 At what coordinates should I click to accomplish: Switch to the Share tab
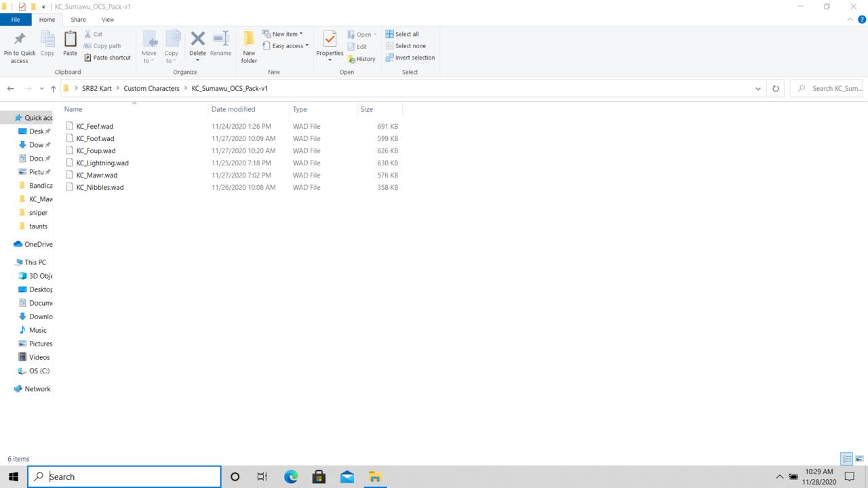tap(78, 20)
